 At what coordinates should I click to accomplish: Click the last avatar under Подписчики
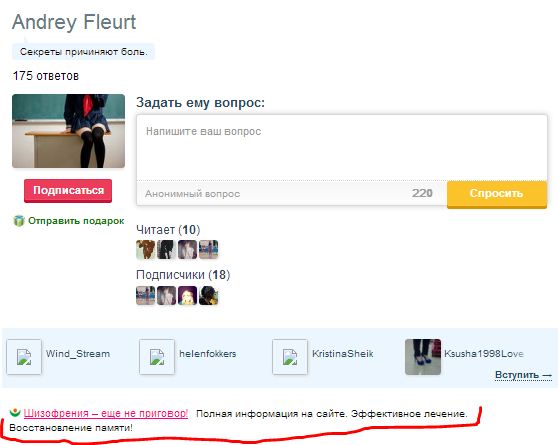pos(209,295)
